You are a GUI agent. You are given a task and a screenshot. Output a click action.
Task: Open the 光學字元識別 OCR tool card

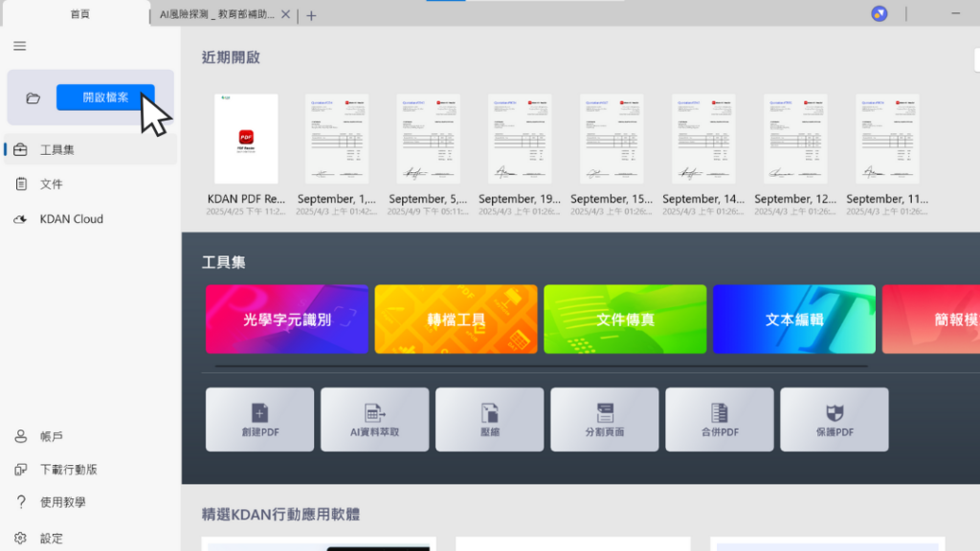pos(287,320)
